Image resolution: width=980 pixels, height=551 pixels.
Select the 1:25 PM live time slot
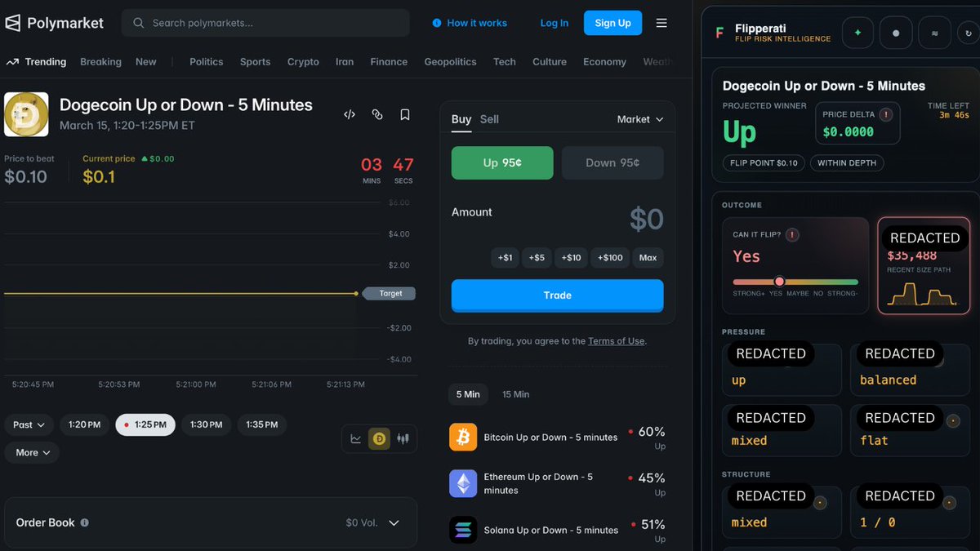tap(145, 424)
